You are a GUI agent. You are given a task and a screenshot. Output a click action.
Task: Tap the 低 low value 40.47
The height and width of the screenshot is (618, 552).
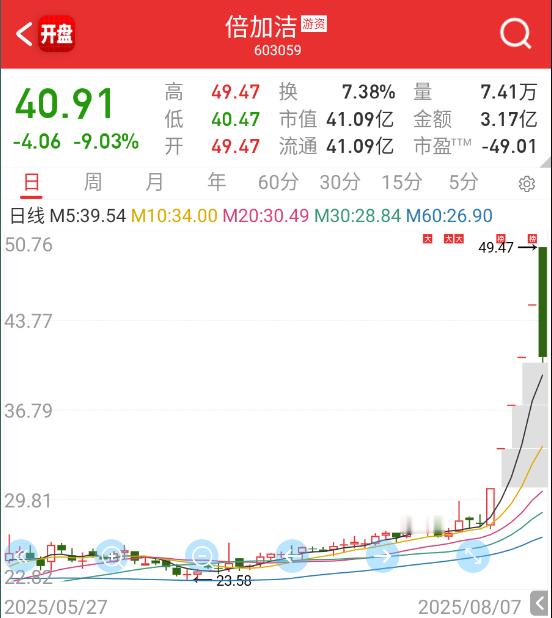(x=235, y=119)
